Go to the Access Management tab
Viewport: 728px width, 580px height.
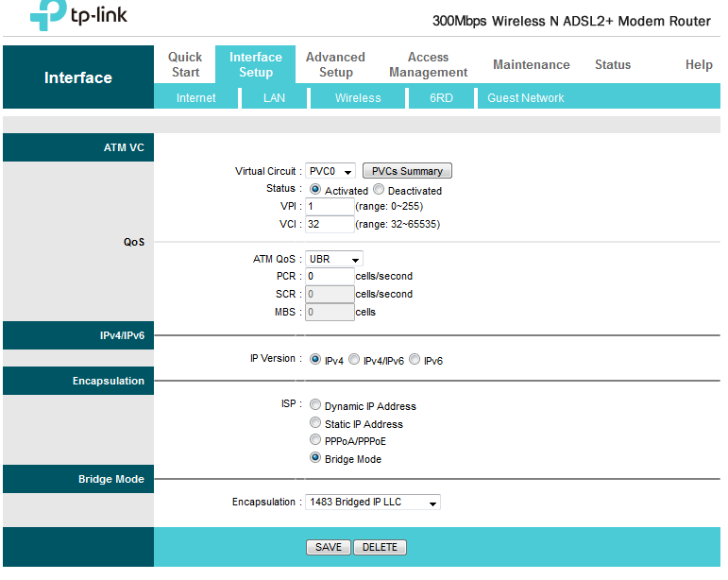point(428,64)
